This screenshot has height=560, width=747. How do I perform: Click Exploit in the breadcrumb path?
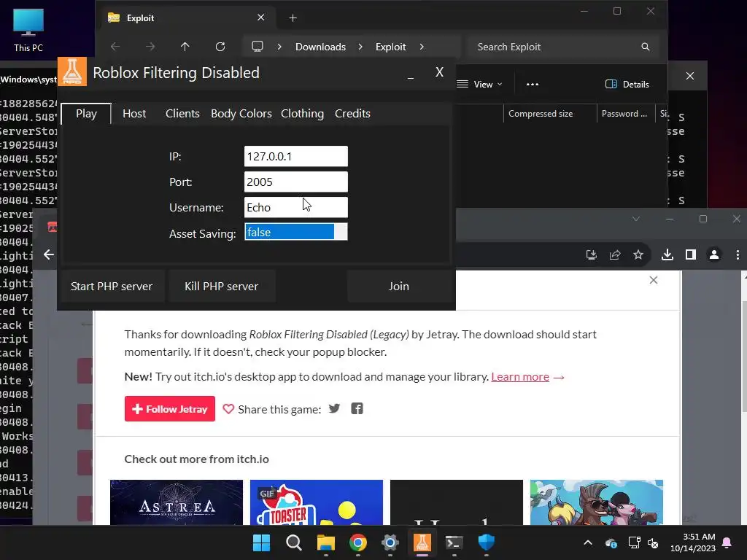tap(391, 47)
